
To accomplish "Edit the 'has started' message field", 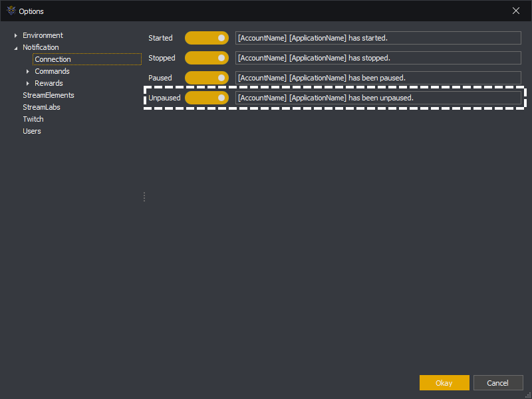I will click(x=378, y=38).
